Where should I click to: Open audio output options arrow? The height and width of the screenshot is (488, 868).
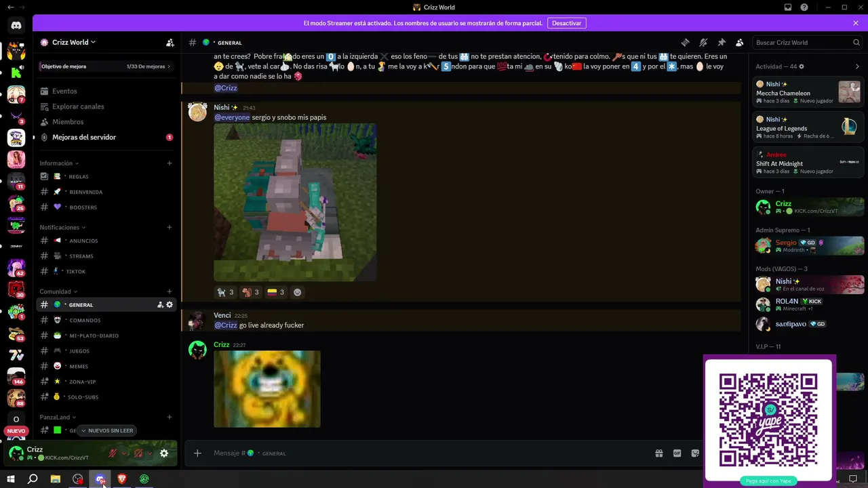pos(149,453)
